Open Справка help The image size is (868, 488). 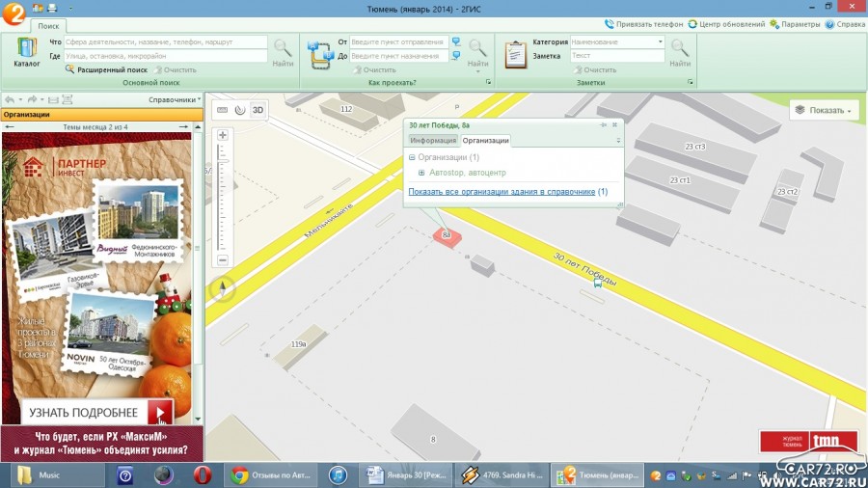[845, 24]
